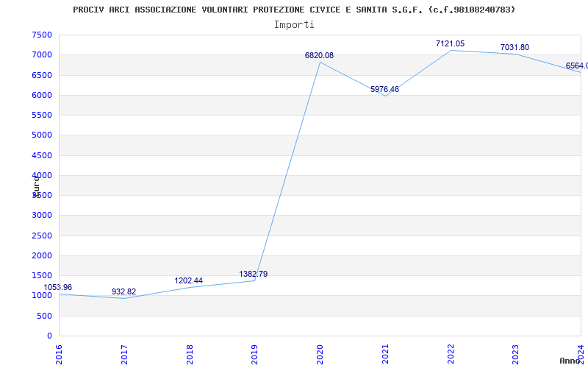Click the 7500 y-axis tick label
Image resolution: width=588 pixels, height=368 pixels.
point(42,35)
